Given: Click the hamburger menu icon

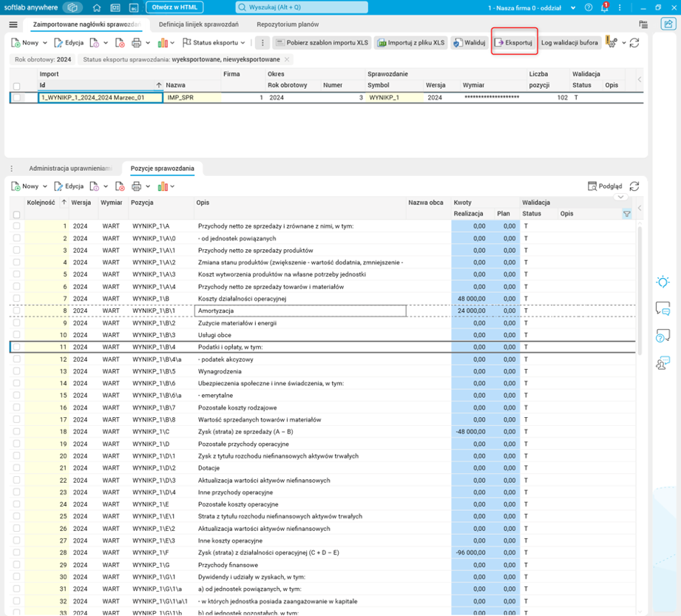Looking at the screenshot, I should [13, 24].
